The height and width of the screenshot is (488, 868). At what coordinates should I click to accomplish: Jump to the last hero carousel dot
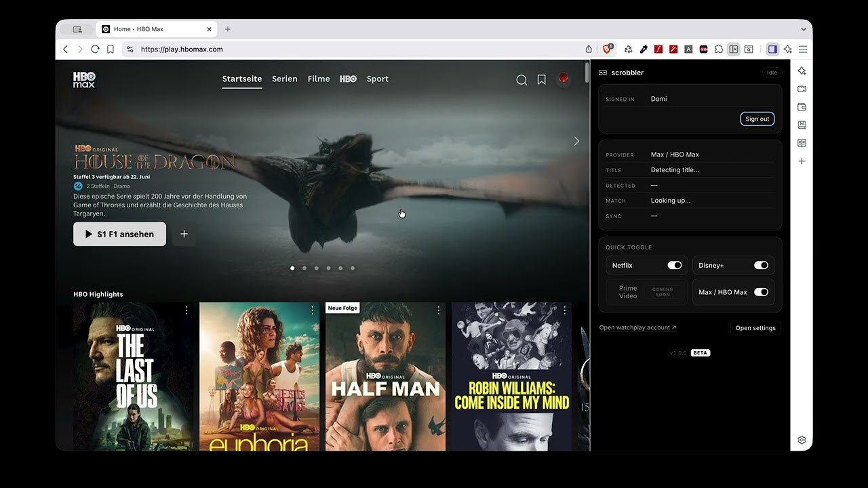click(353, 268)
